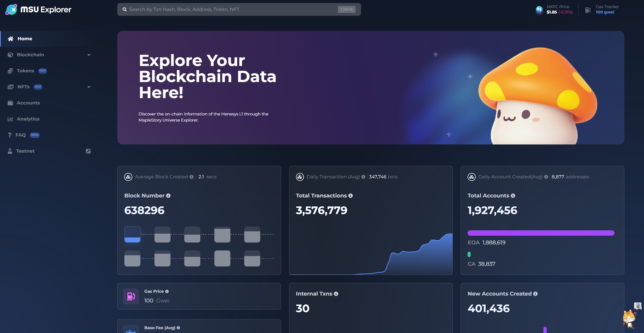Image resolution: width=644 pixels, height=333 pixels.
Task: Click the new accounts value 401,436
Action: click(x=488, y=309)
